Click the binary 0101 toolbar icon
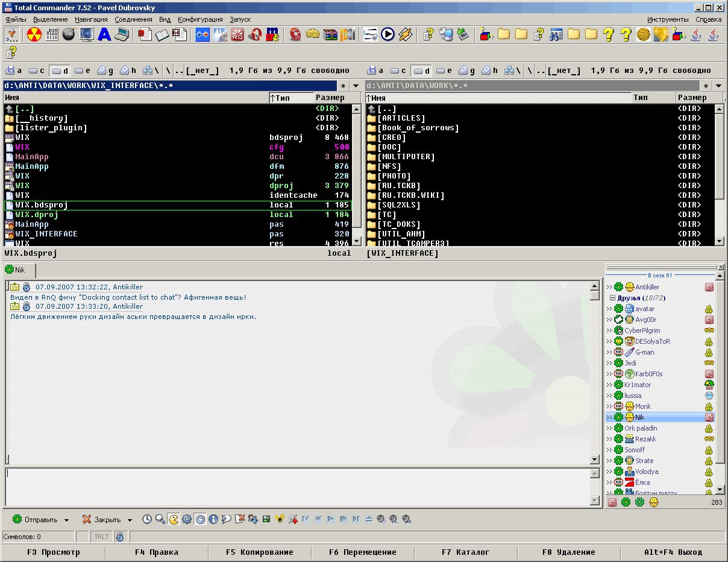Viewport: 728px width, 562px height. pos(52,34)
